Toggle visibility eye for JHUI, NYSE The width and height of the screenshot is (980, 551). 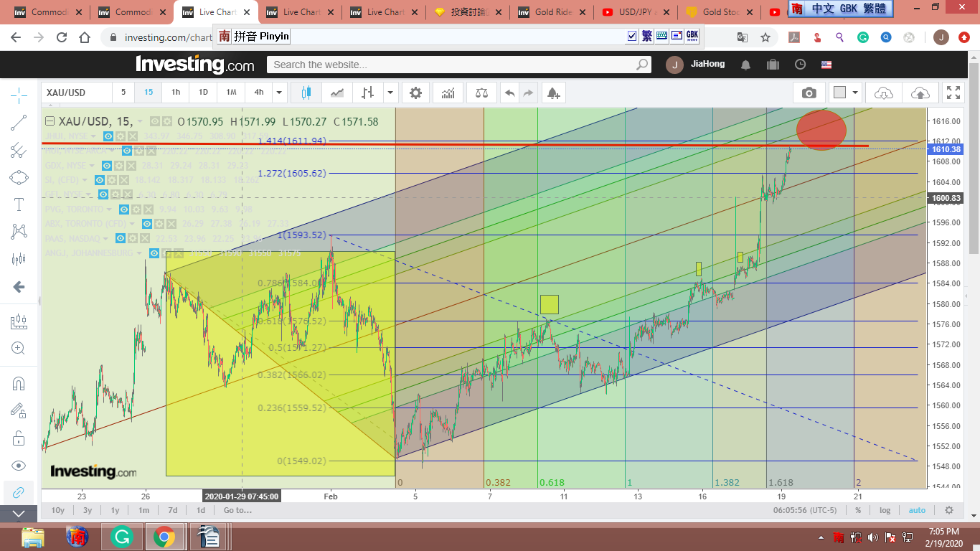pos(108,136)
